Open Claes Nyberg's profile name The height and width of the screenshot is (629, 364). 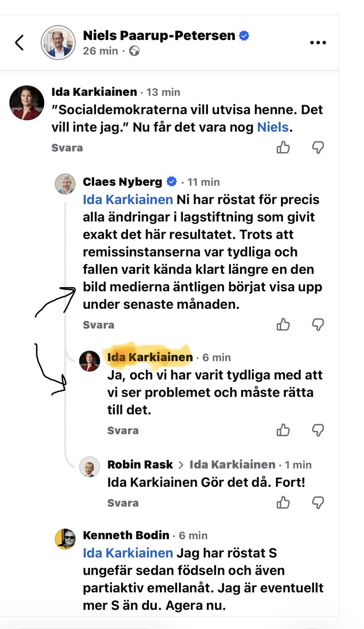122,182
